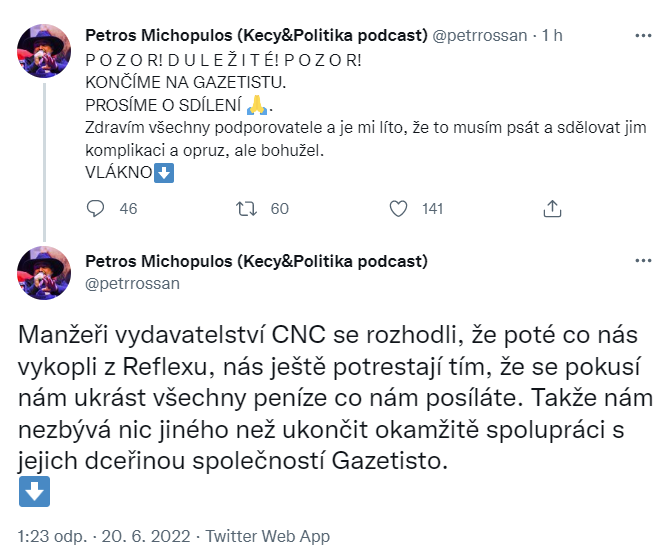Click the reply icon on first tweet
The width and height of the screenshot is (670, 559).
(96, 209)
